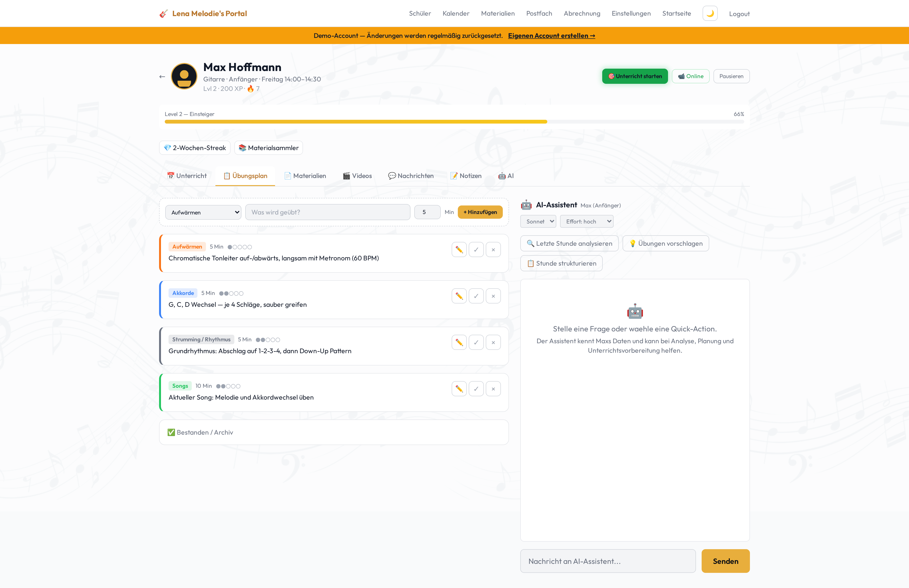
Task: Switch to the Notizen tab
Action: (466, 176)
